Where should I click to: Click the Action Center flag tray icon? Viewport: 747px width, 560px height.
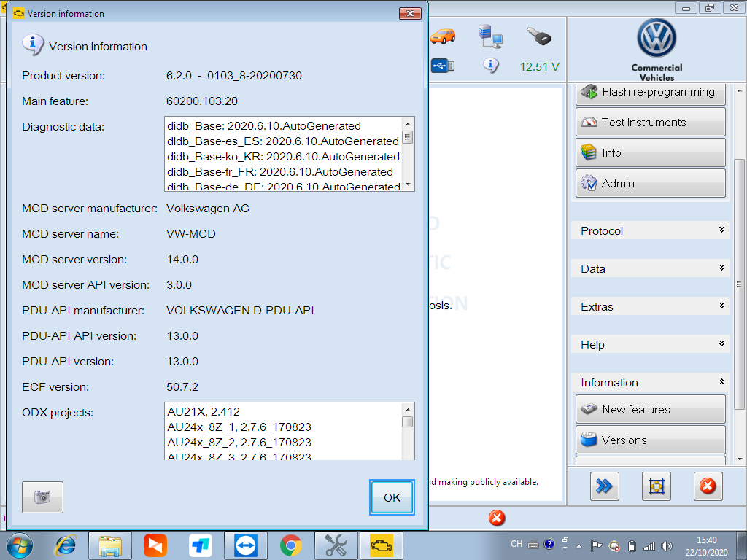pyautogui.click(x=596, y=546)
